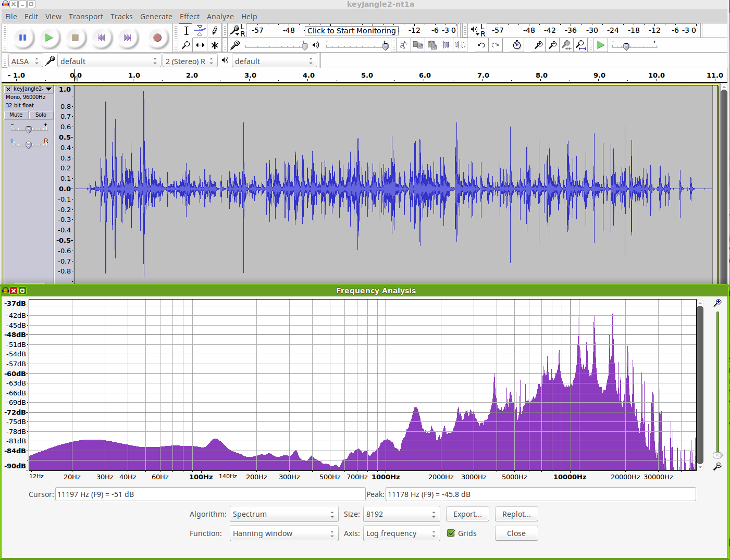The width and height of the screenshot is (730, 560).
Task: Click the Paste toolbar icon
Action: 432,45
